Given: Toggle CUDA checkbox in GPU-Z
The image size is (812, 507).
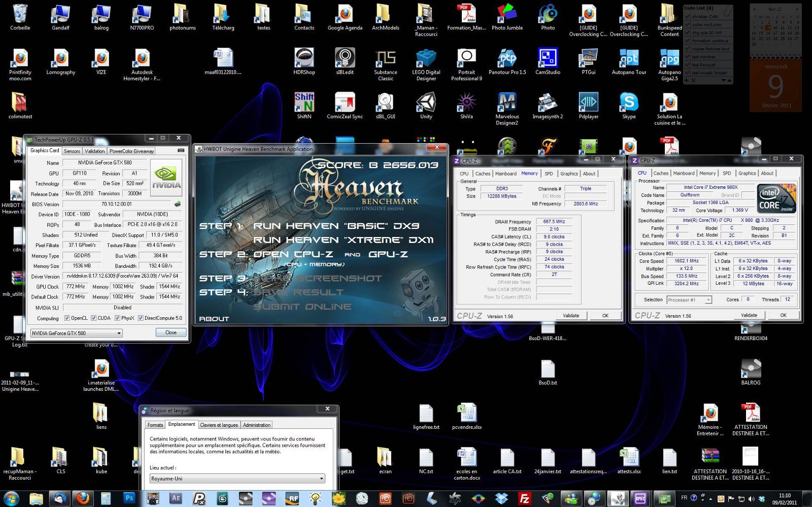Looking at the screenshot, I should (x=93, y=318).
